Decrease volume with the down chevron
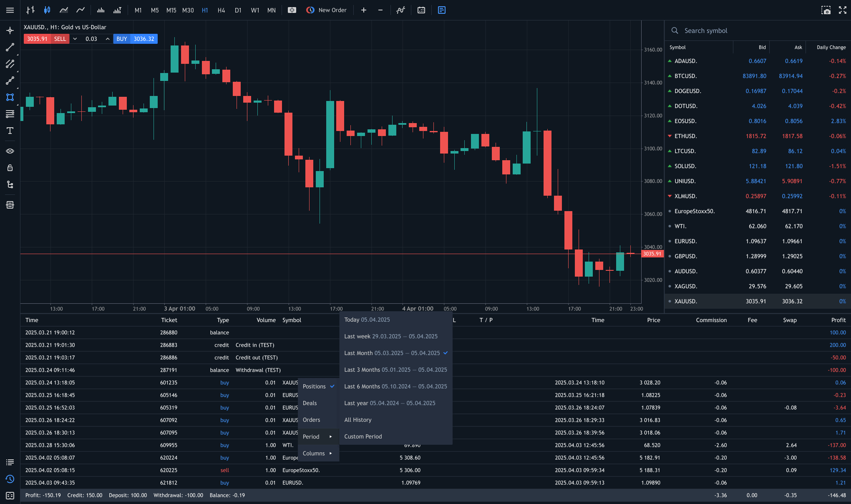Screen dimensions: 851x504 point(75,39)
